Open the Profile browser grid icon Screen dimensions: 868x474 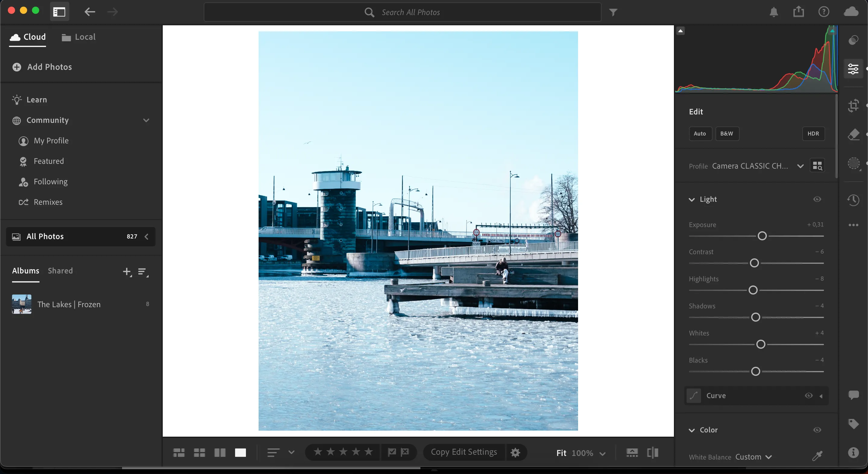pos(817,165)
